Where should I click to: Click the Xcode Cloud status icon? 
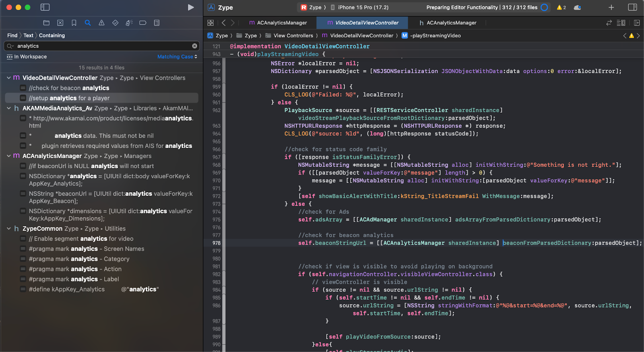tap(577, 7)
